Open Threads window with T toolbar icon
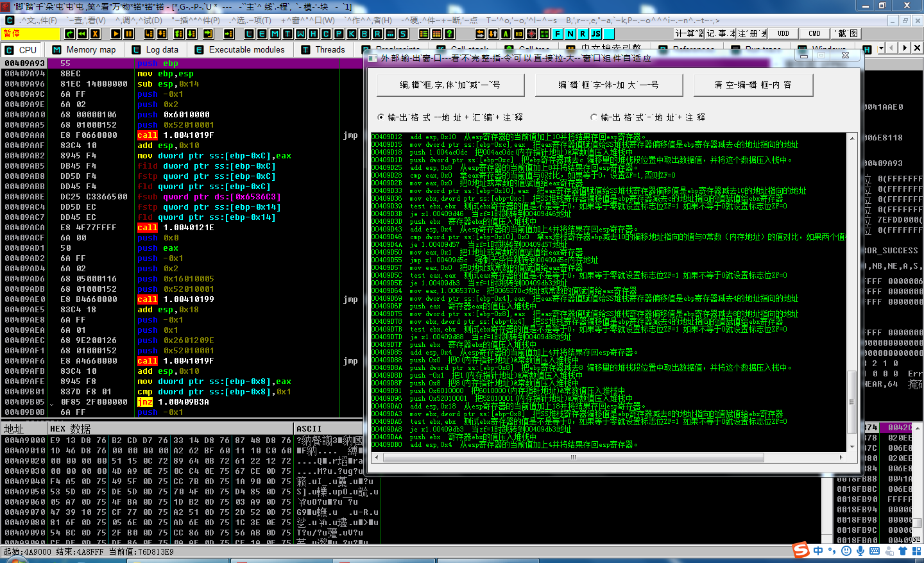Image resolution: width=924 pixels, height=563 pixels. (287, 33)
